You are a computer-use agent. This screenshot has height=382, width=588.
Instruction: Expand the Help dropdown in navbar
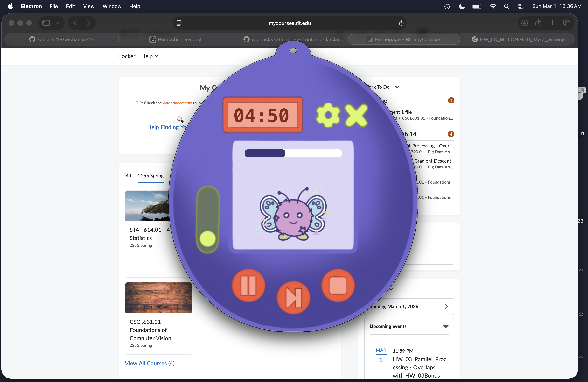(150, 56)
